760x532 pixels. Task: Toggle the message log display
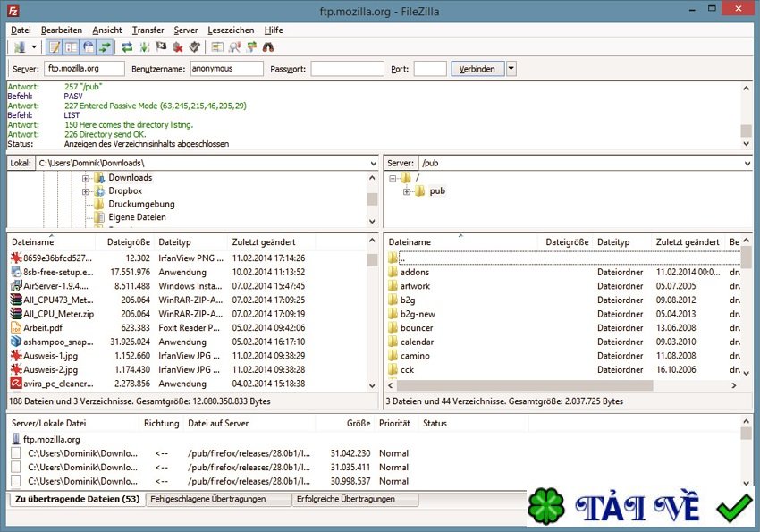[x=55, y=46]
